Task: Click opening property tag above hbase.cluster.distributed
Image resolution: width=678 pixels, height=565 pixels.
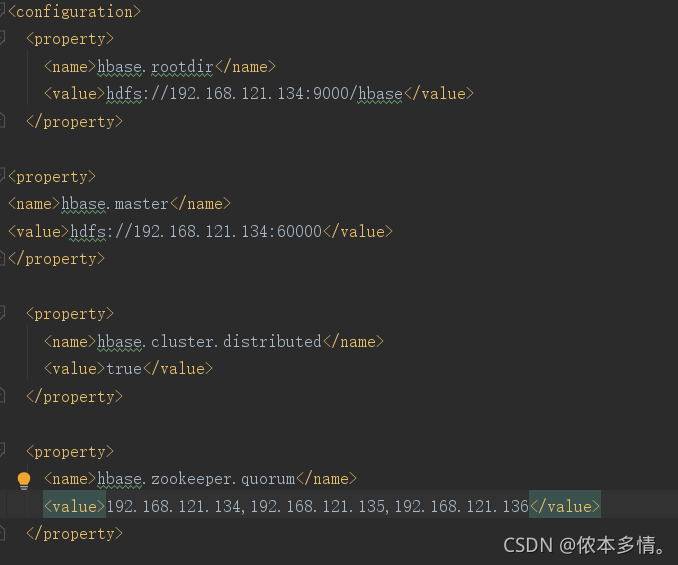Action: [70, 314]
